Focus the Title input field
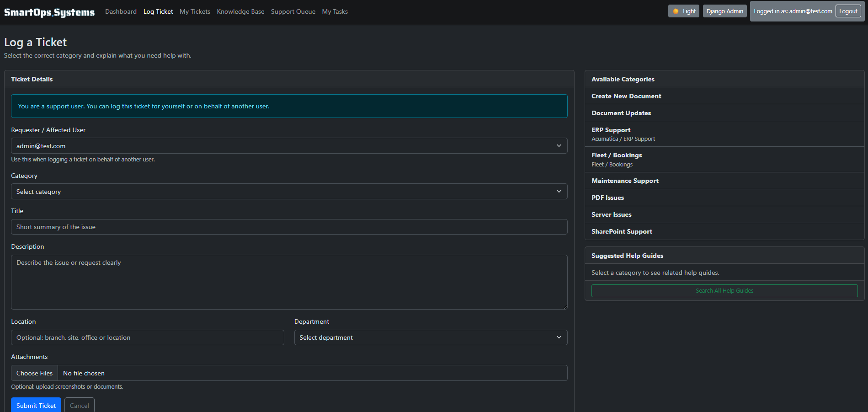The width and height of the screenshot is (868, 412). [x=289, y=227]
